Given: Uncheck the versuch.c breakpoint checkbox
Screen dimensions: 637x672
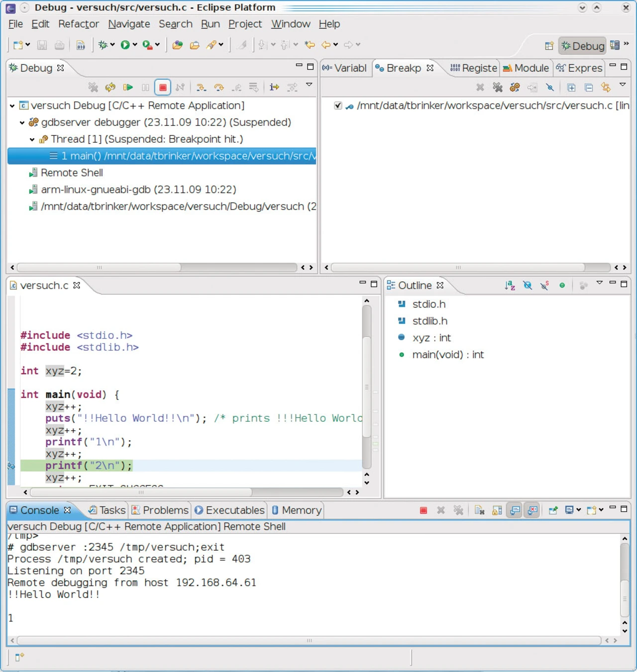Looking at the screenshot, I should coord(338,105).
